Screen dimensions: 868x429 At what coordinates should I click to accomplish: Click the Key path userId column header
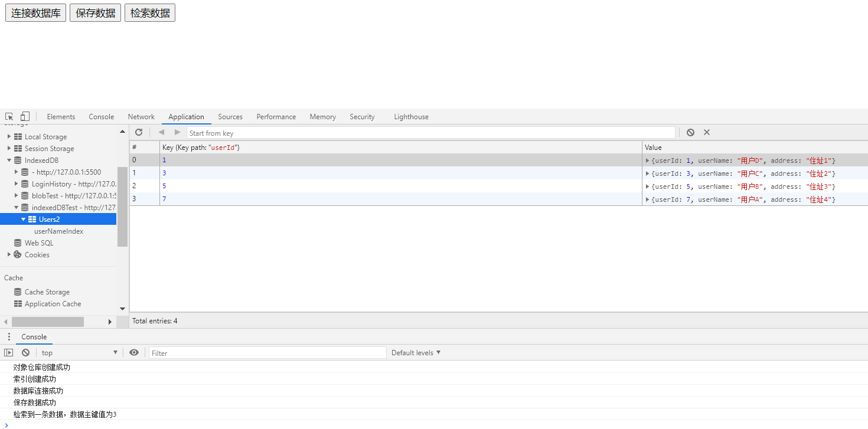coord(401,148)
